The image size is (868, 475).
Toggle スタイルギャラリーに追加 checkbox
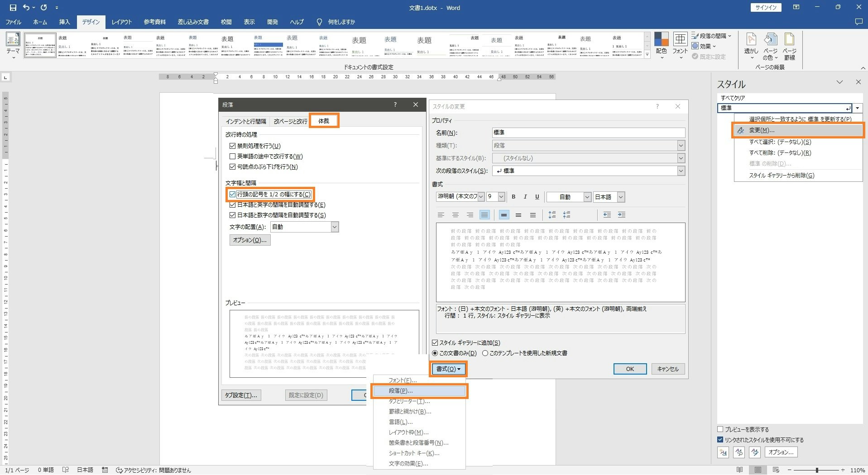pos(435,343)
